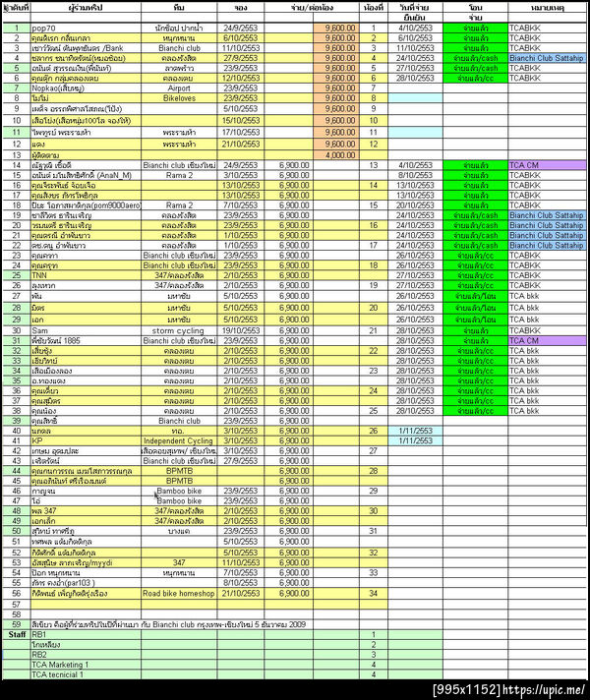Select row number 59 cell
The height and width of the screenshot is (700, 590).
17,624
